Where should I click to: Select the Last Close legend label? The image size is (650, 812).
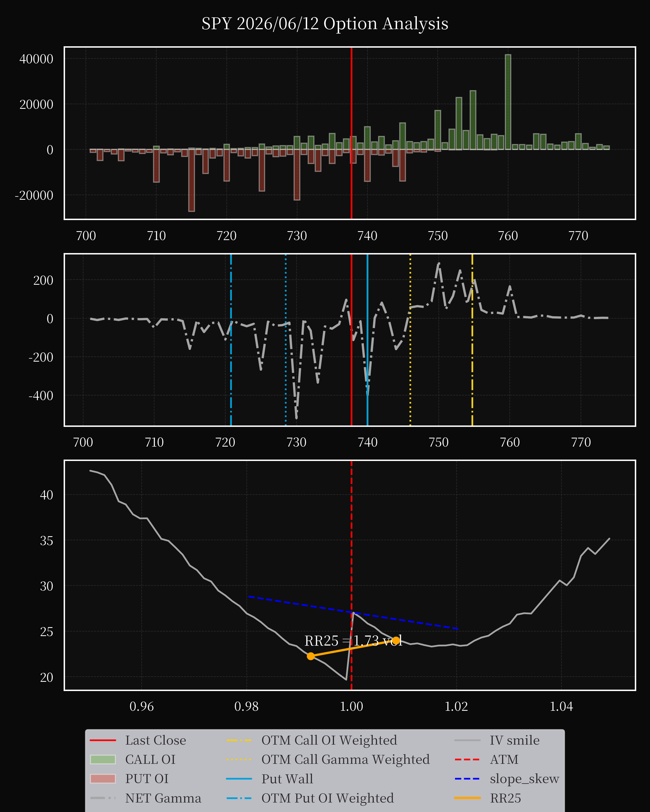[x=156, y=740]
